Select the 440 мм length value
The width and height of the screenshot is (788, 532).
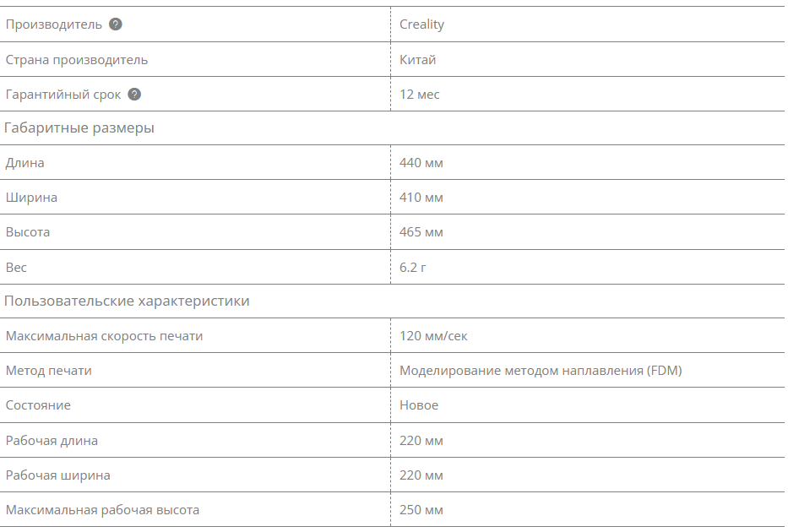[421, 163]
